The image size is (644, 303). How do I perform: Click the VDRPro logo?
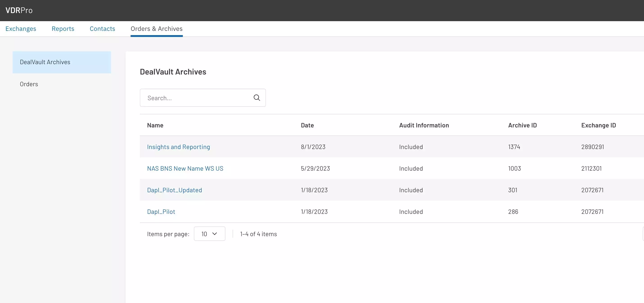pos(19,10)
